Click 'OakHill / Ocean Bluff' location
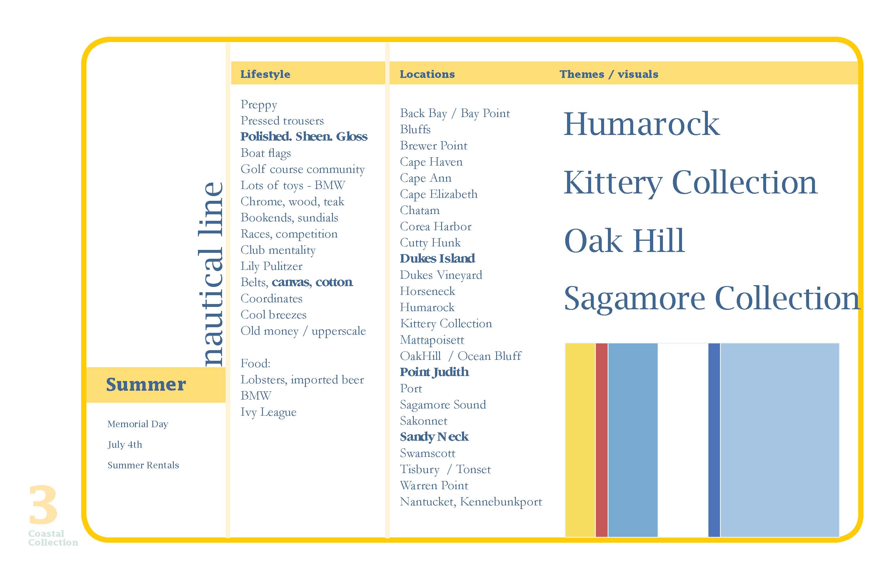This screenshot has width=892, height=588. 461,356
